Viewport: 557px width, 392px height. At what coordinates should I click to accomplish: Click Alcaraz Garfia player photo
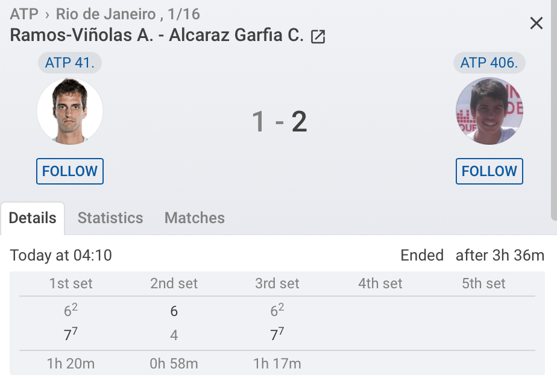click(489, 112)
